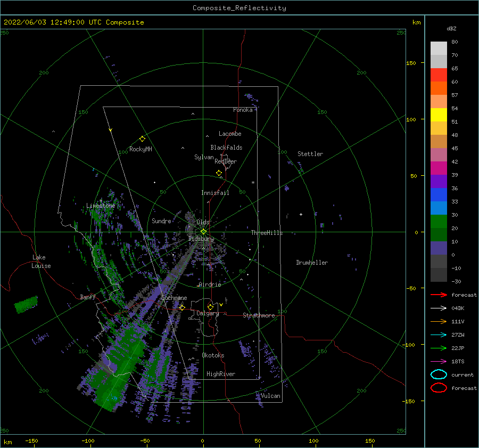This screenshot has height=448, width=479.
Task: Click the -150 tick on the bottom axis
Action: pyautogui.click(x=31, y=441)
